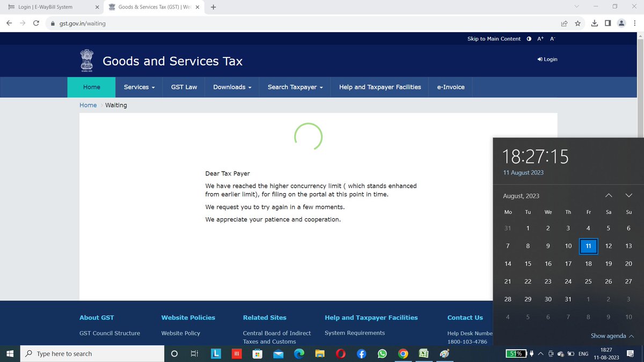Open System Requirements footer link
The image size is (644, 362).
tap(355, 333)
